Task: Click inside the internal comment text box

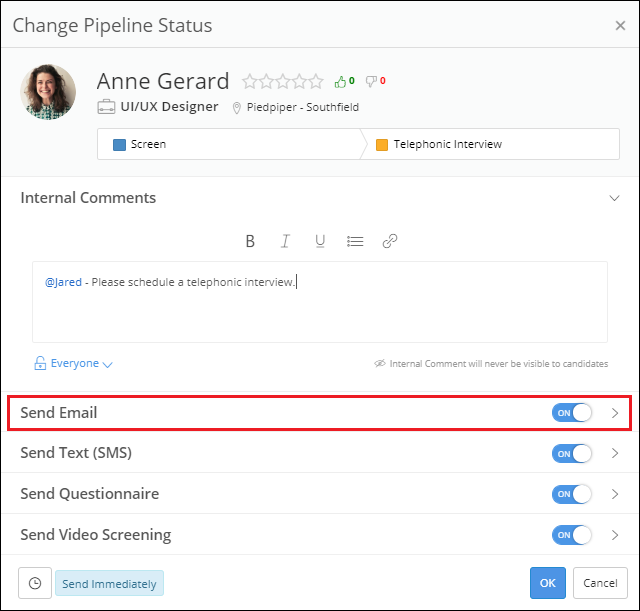Action: [x=320, y=310]
